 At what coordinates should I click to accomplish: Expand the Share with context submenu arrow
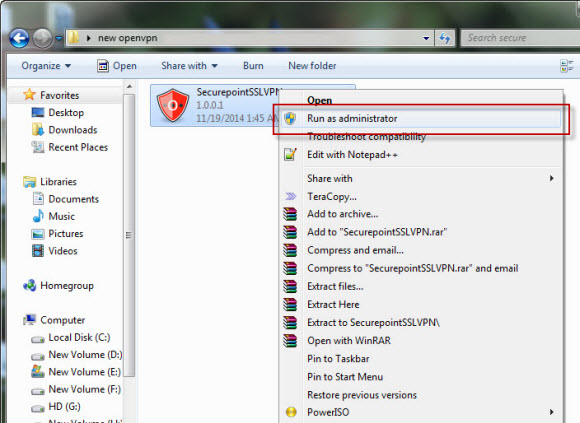(x=552, y=178)
